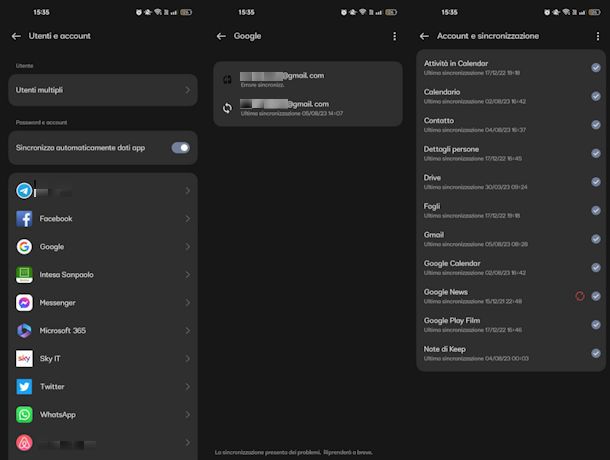Tap the Facebook app icon
610x460 pixels.
coord(24,219)
